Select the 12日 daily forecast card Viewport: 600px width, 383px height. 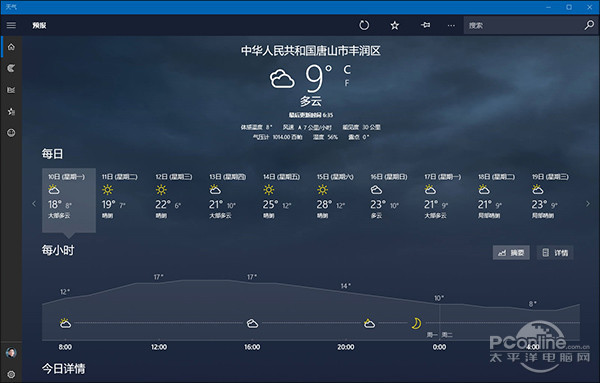(x=176, y=200)
